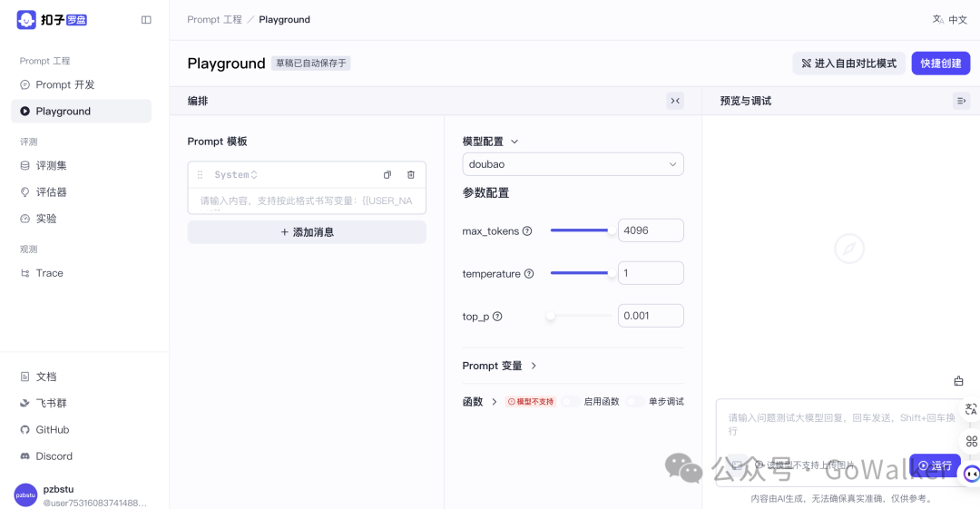Image resolution: width=980 pixels, height=509 pixels.
Task: Click into the System prompt content field
Action: (x=307, y=201)
